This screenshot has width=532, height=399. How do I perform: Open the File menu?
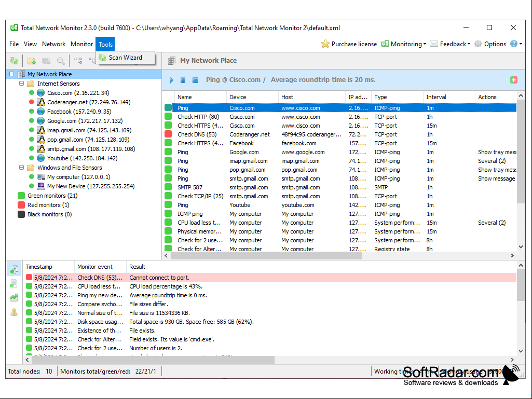point(14,44)
